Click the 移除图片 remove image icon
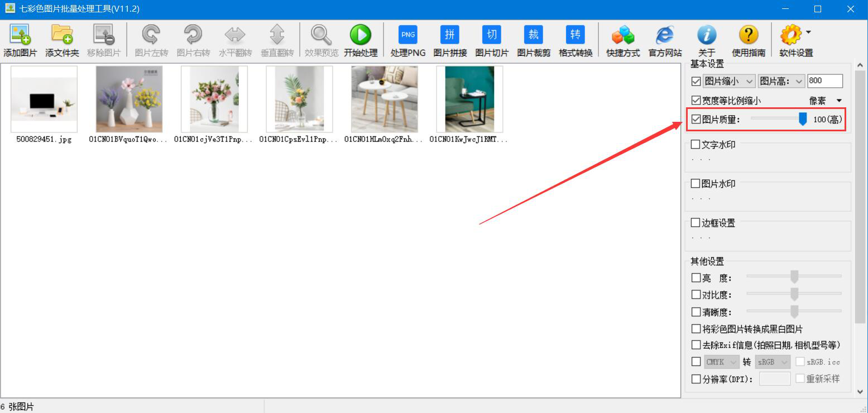This screenshot has width=868, height=413. [x=104, y=35]
